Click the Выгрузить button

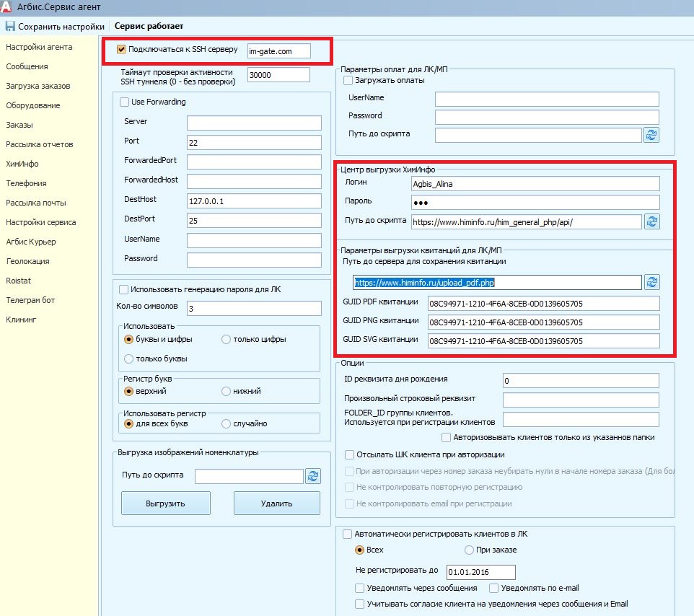coord(165,503)
